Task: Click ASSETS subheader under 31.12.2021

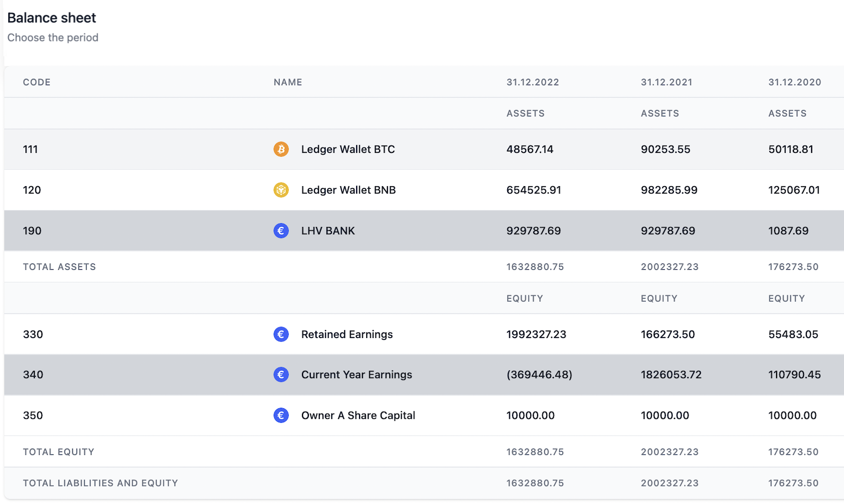Action: click(660, 113)
